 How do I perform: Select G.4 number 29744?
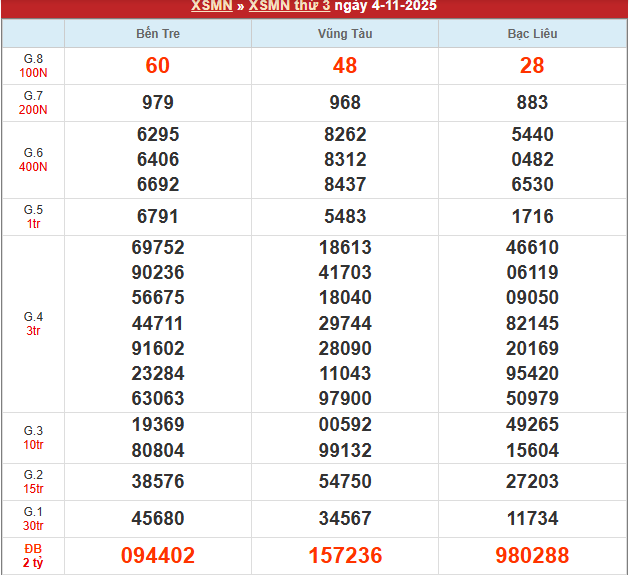point(345,323)
